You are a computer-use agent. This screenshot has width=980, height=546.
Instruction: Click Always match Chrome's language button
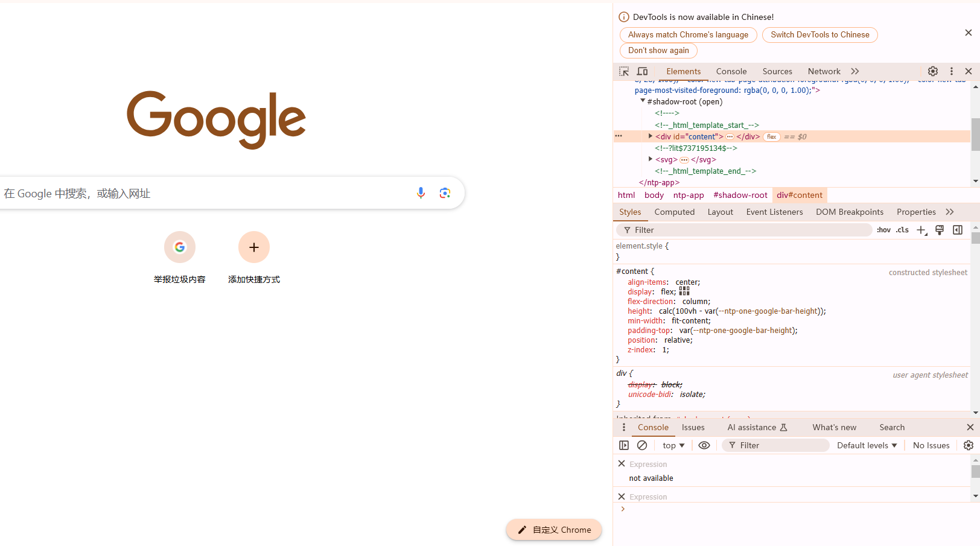(688, 34)
